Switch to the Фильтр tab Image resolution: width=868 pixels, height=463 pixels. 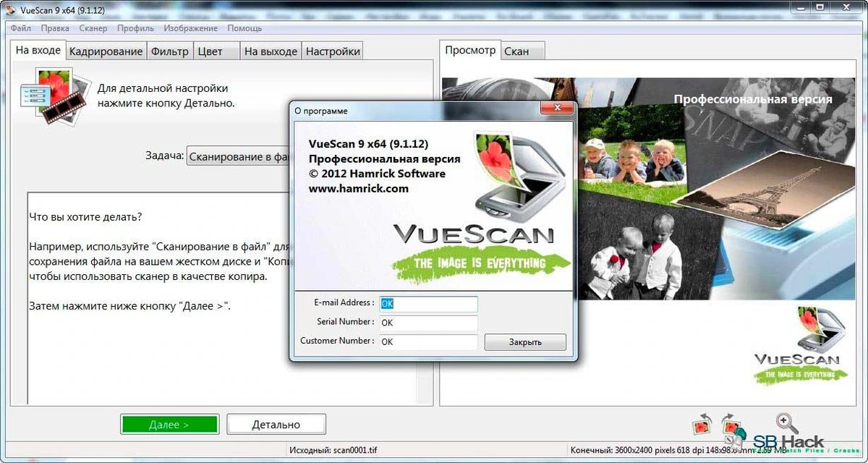(170, 51)
